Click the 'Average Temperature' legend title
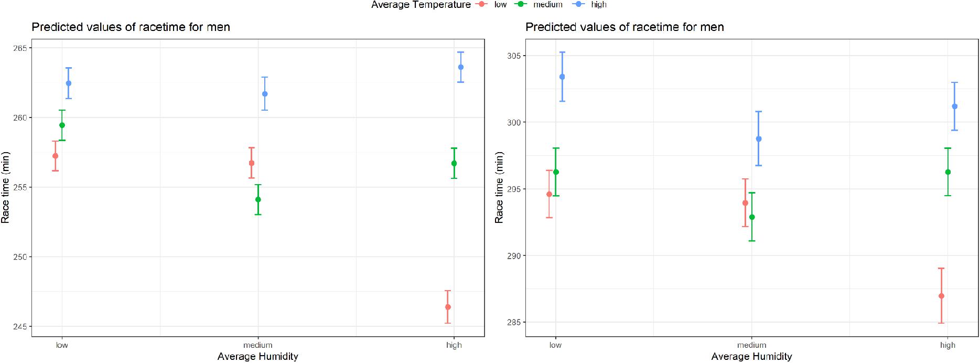The image size is (980, 363). (x=421, y=4)
